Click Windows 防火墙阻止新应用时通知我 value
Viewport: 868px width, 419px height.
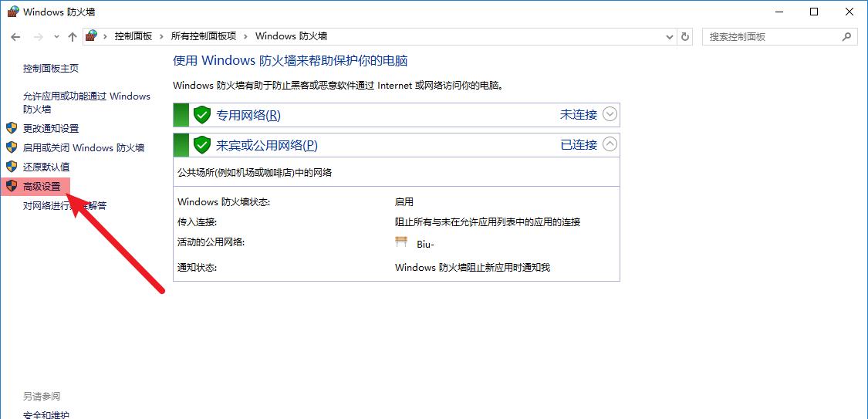[x=472, y=268]
